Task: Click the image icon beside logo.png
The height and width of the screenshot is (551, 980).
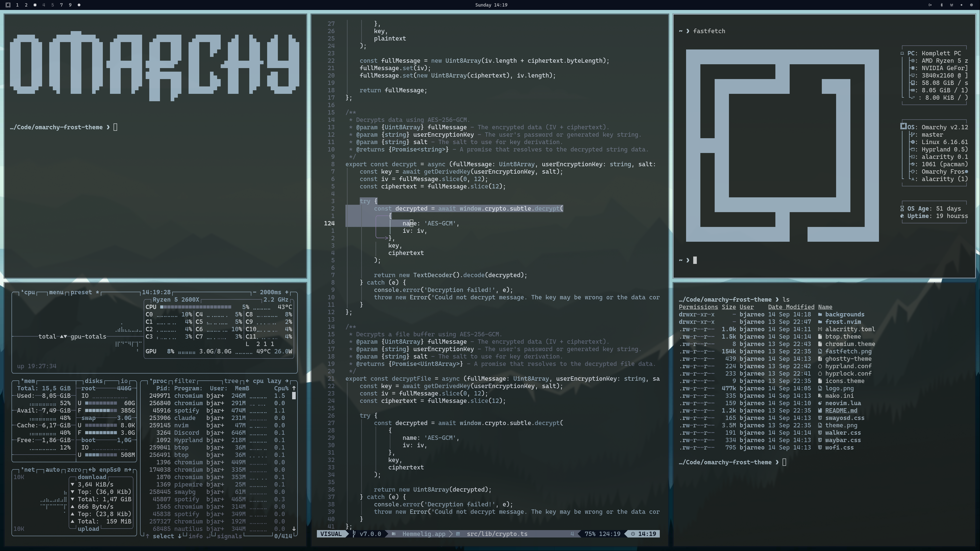Action: tap(820, 388)
